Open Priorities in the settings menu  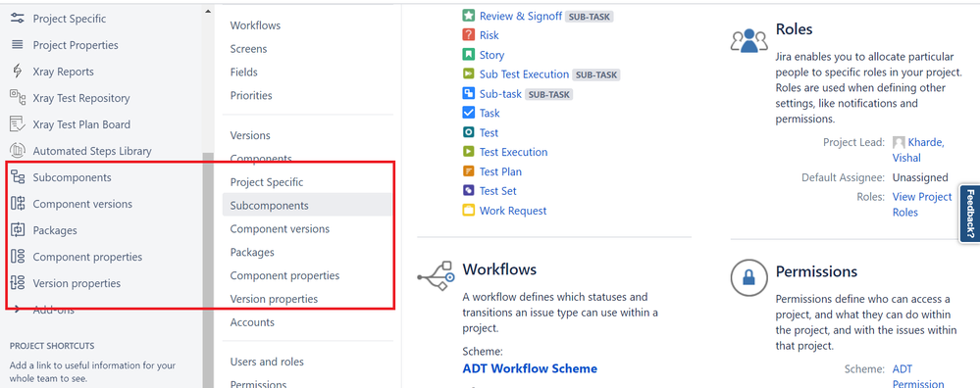[x=251, y=95]
